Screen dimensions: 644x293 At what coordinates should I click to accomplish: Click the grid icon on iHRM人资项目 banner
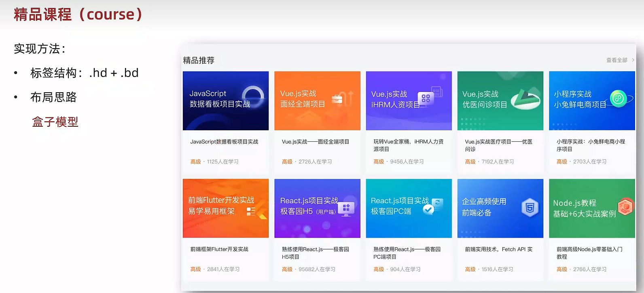[x=426, y=98]
